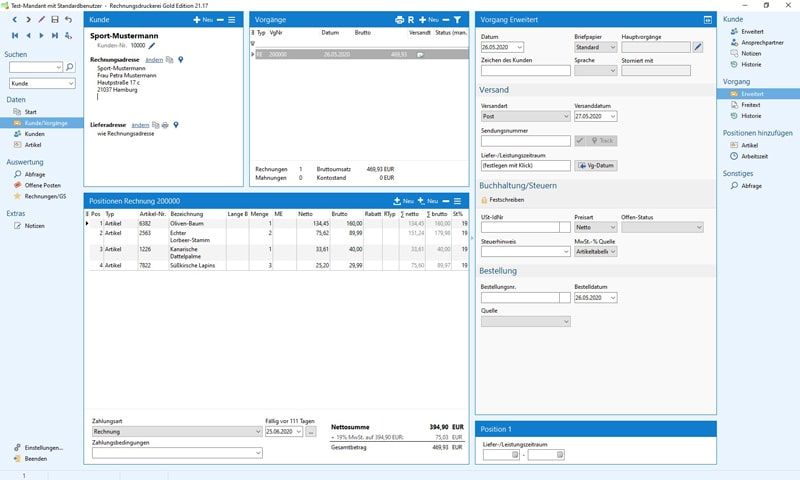Open hamburger menu in Kunde panel header

coord(232,20)
